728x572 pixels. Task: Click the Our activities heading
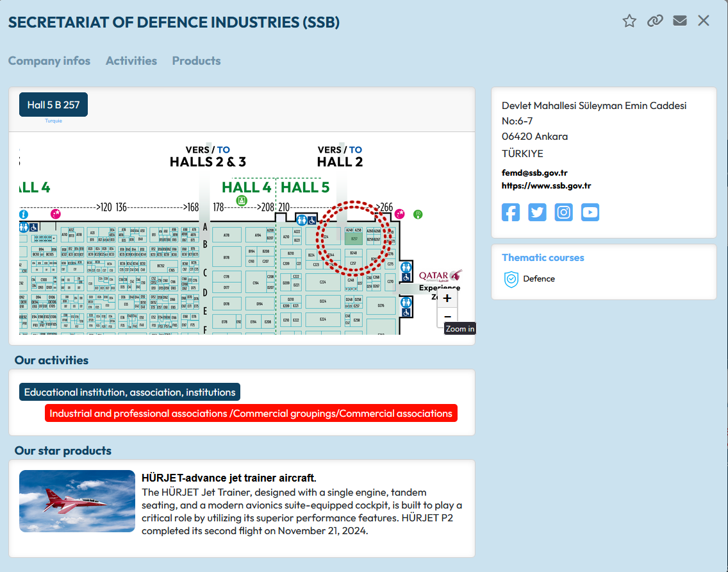click(51, 360)
